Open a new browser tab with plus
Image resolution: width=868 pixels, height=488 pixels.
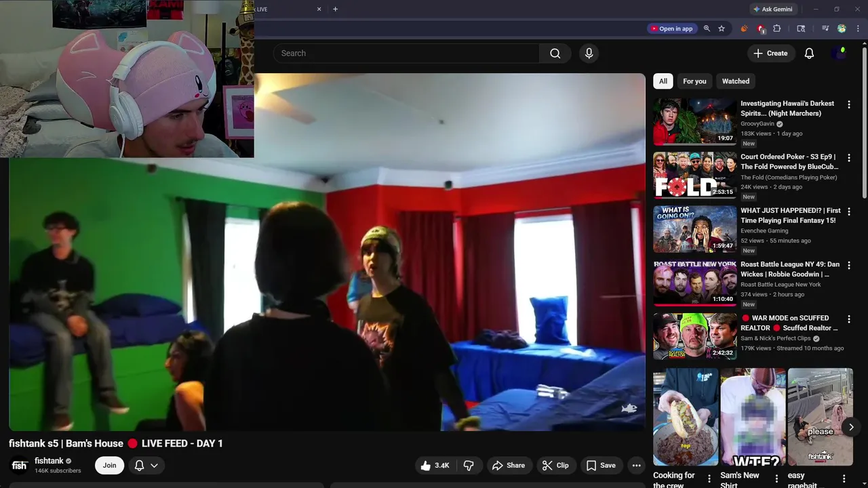coord(335,9)
